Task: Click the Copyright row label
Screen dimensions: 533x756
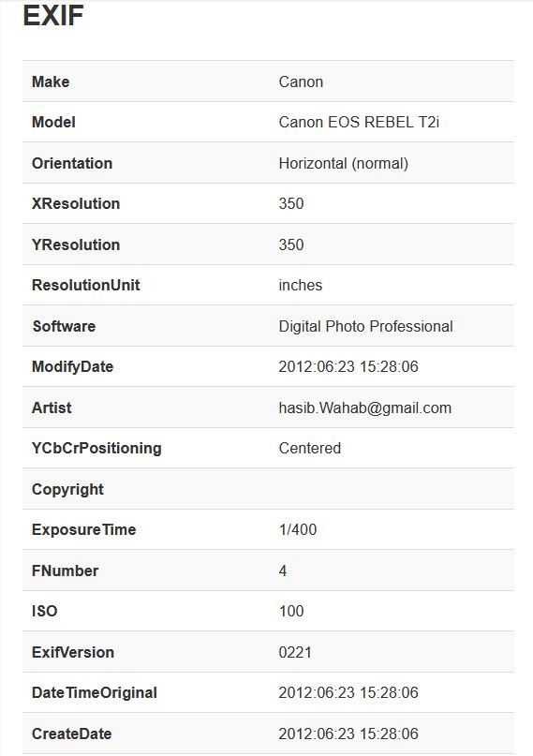Action: pos(67,489)
